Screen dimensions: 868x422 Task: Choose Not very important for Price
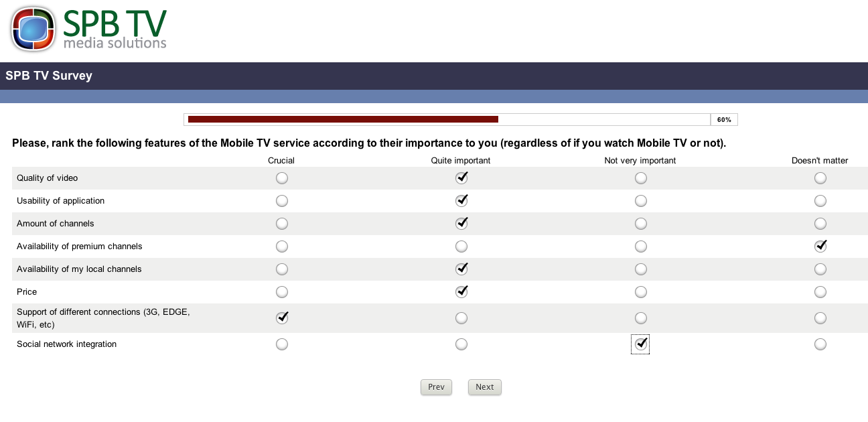(641, 292)
